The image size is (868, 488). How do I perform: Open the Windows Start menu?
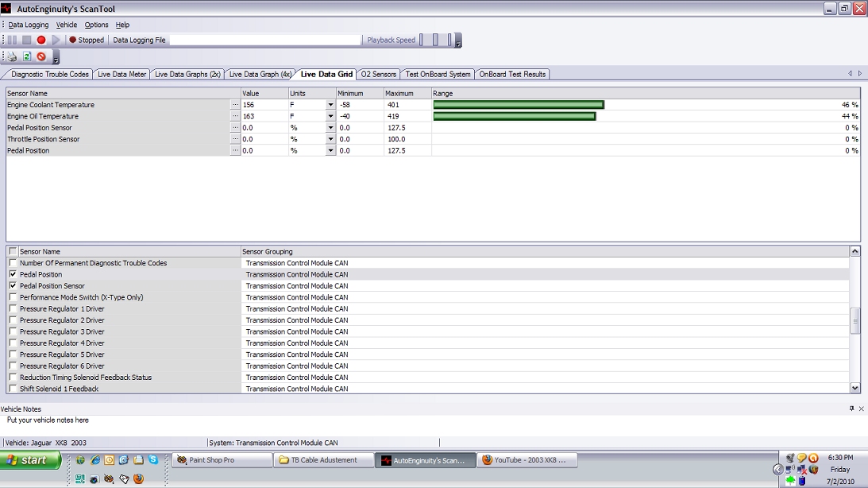pos(30,460)
